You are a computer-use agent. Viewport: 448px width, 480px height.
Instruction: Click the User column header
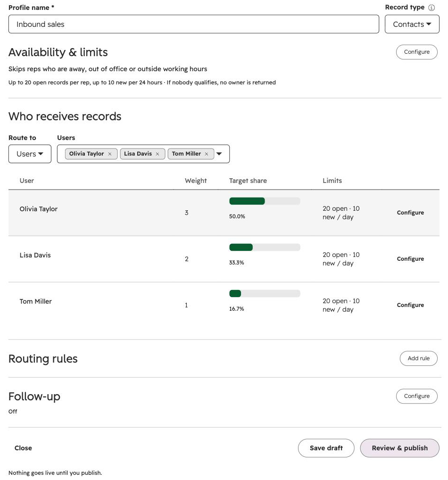(x=26, y=181)
